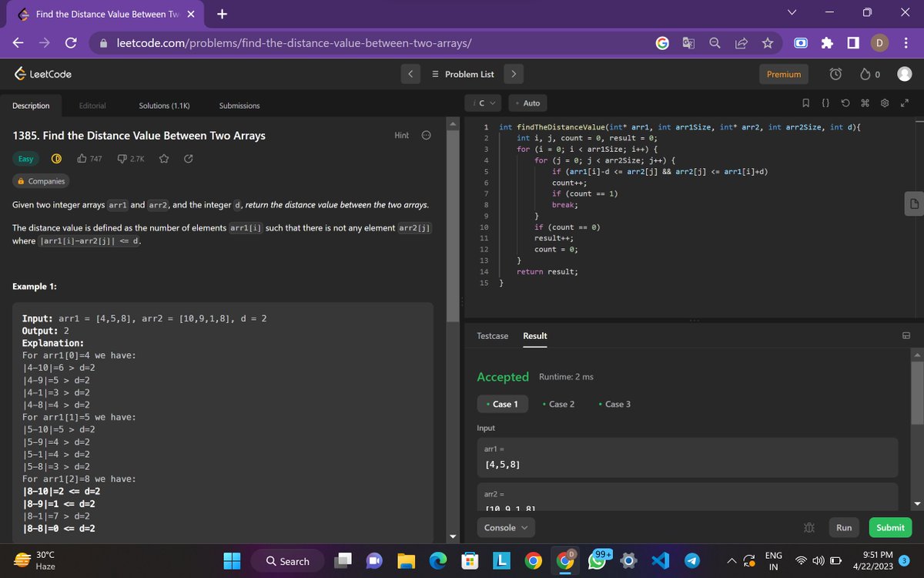Toggle the result panel layout icon
This screenshot has height=578, width=924.
(x=906, y=336)
